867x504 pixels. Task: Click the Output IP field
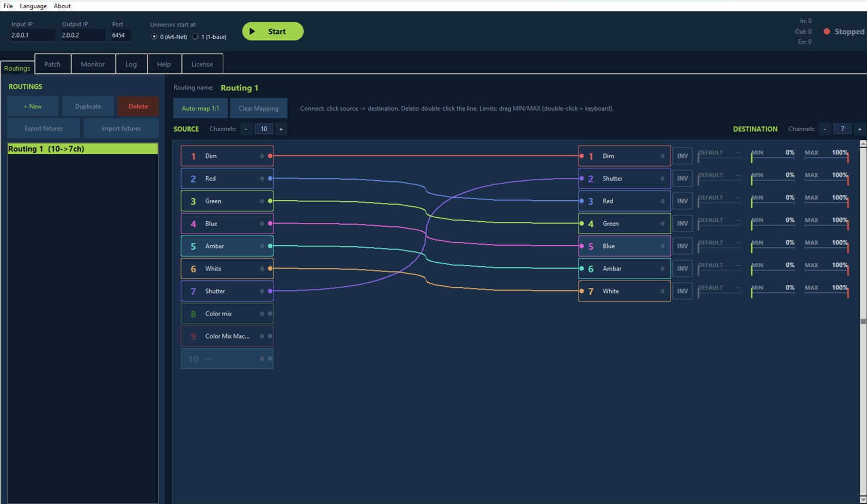coord(82,35)
